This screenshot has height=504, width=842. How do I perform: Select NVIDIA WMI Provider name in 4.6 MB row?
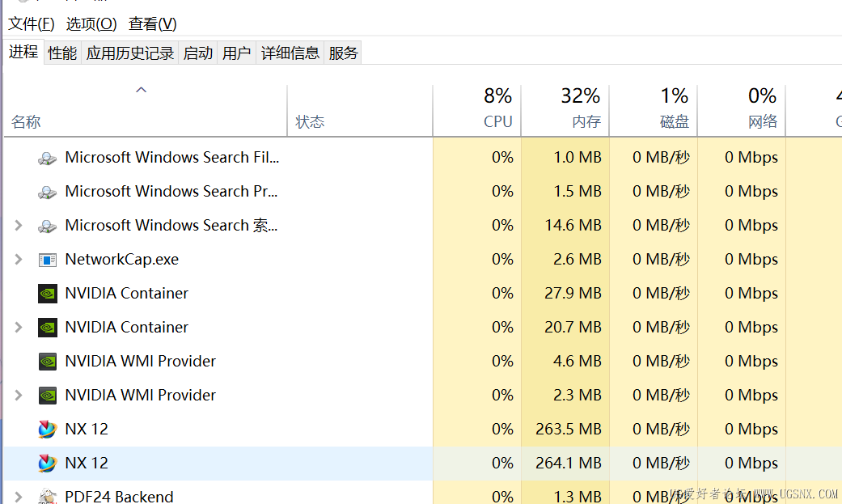(x=140, y=361)
